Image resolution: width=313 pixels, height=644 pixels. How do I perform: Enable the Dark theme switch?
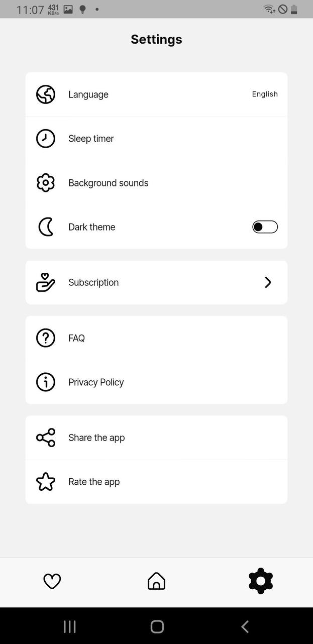[x=265, y=227]
